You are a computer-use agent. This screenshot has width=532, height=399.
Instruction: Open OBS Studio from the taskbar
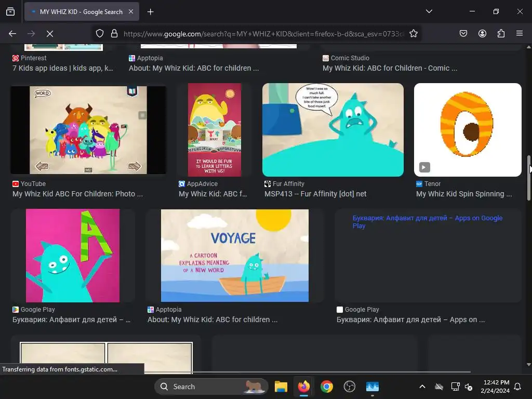pyautogui.click(x=350, y=387)
